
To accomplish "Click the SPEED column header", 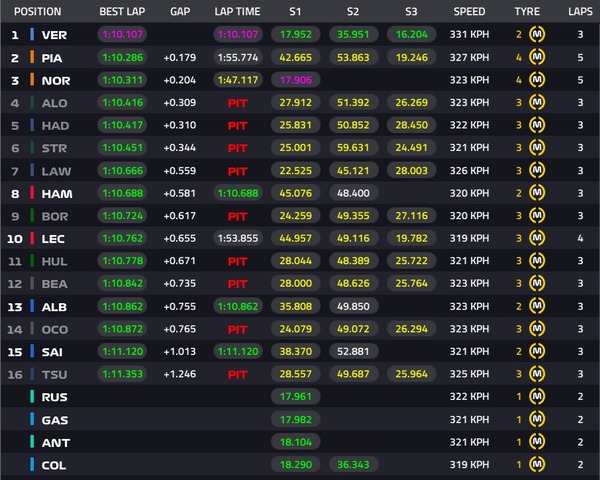I will [x=469, y=12].
